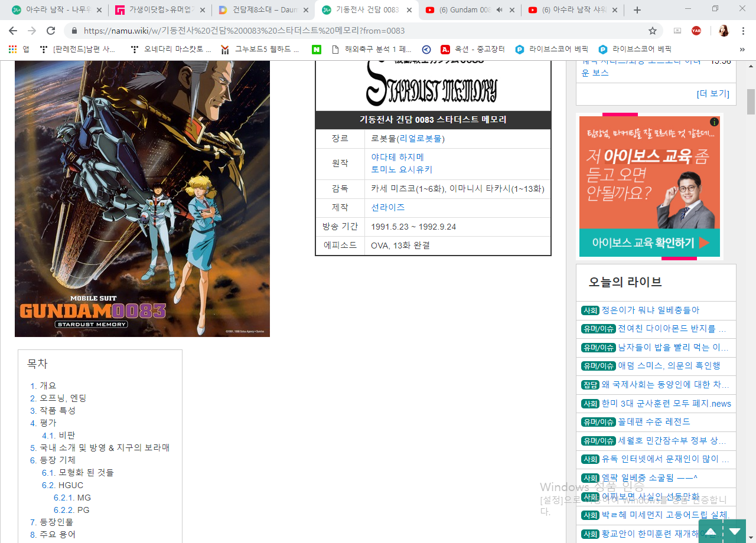Click the gray extension icon beside YAB
The width and height of the screenshot is (756, 543).
pyautogui.click(x=677, y=31)
